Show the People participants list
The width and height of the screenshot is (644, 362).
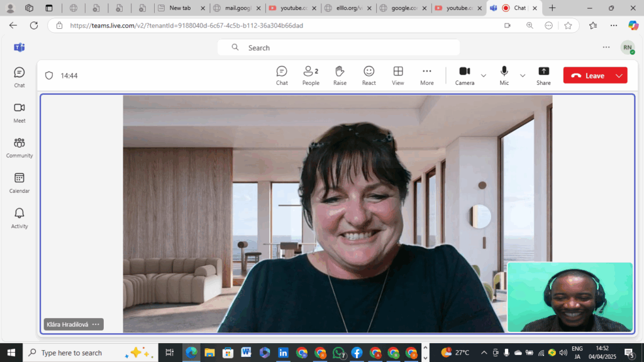coord(311,75)
